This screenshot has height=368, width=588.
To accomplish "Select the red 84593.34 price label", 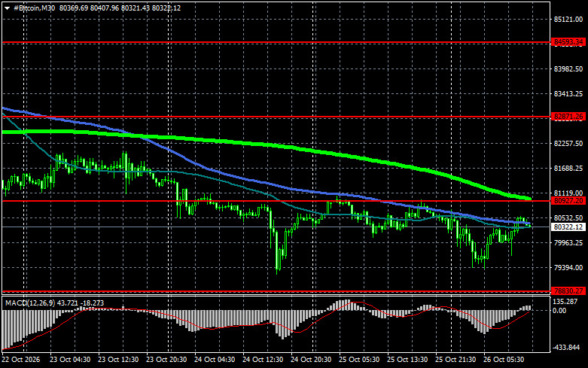I will [x=568, y=42].
